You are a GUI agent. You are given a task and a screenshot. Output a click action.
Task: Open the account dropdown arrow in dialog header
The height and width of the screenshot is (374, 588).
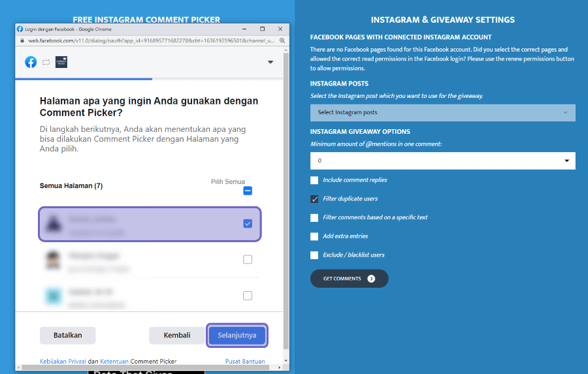click(x=270, y=62)
